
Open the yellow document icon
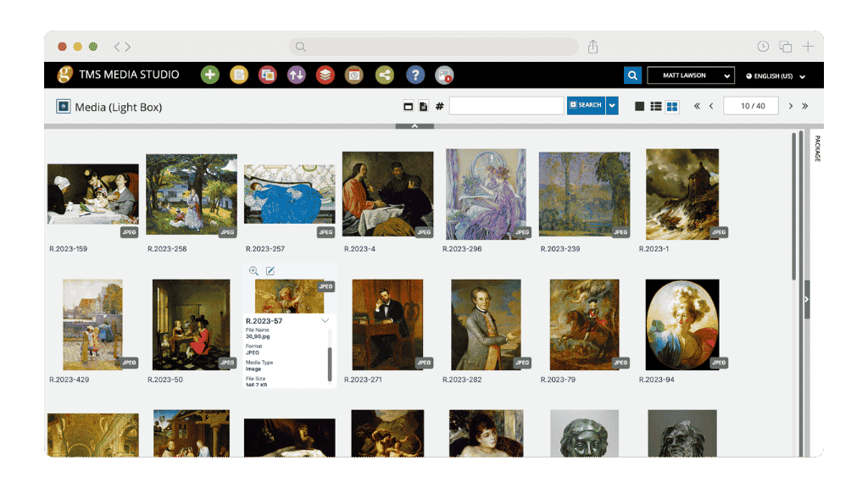(x=239, y=75)
